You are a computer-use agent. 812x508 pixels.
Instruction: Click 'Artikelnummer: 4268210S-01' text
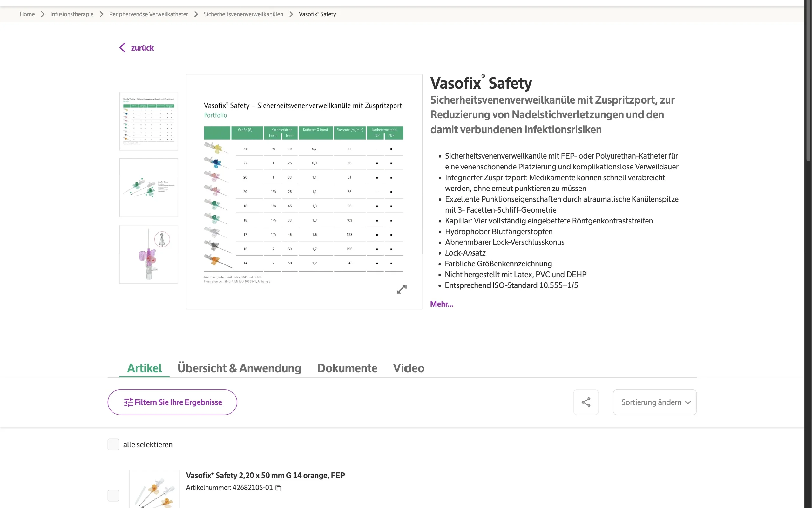(x=229, y=488)
